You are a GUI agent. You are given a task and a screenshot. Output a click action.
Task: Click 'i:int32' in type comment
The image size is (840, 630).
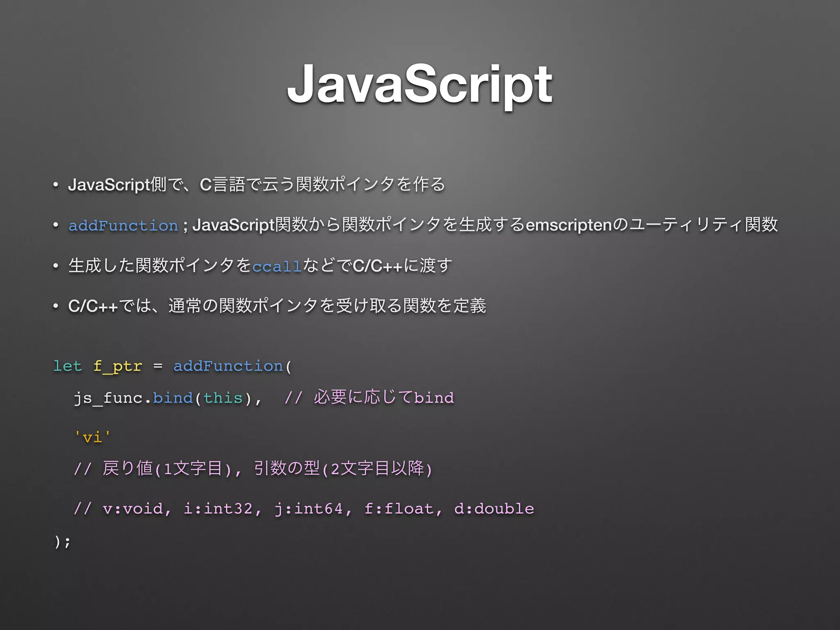218,509
